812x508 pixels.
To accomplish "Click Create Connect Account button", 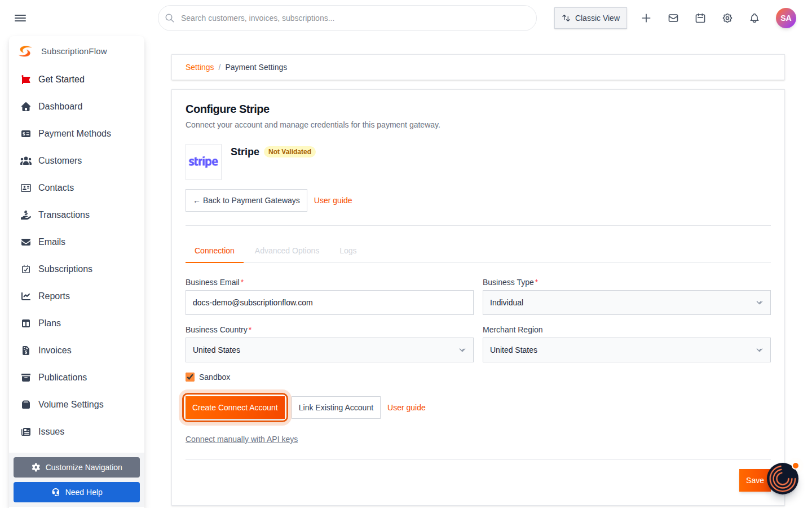I will (x=235, y=408).
